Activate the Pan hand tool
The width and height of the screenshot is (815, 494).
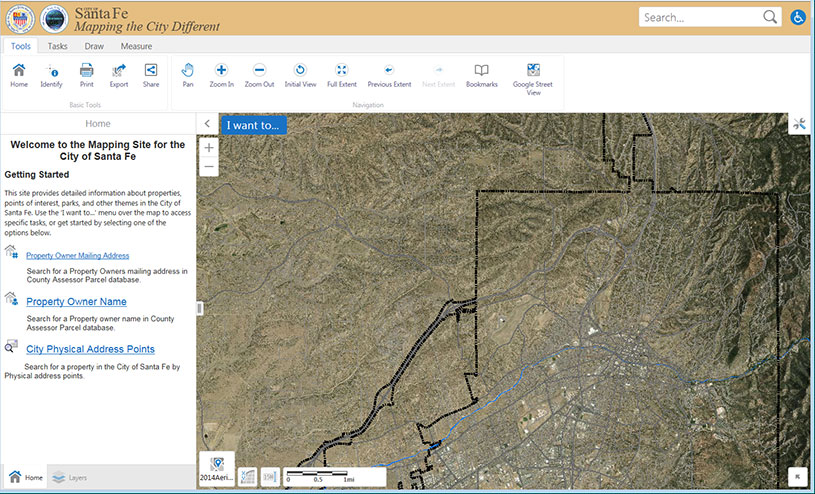click(188, 75)
